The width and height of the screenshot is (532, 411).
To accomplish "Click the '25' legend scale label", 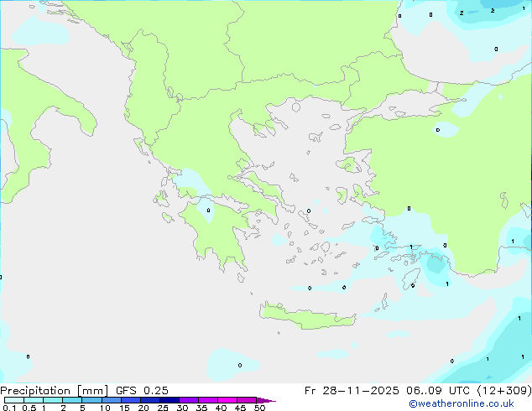I will 163,408.
